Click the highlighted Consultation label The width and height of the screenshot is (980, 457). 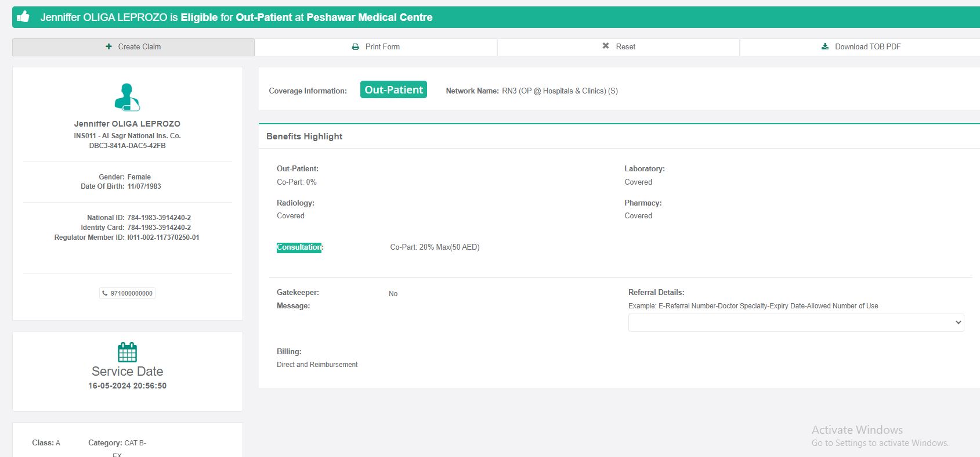pos(299,247)
